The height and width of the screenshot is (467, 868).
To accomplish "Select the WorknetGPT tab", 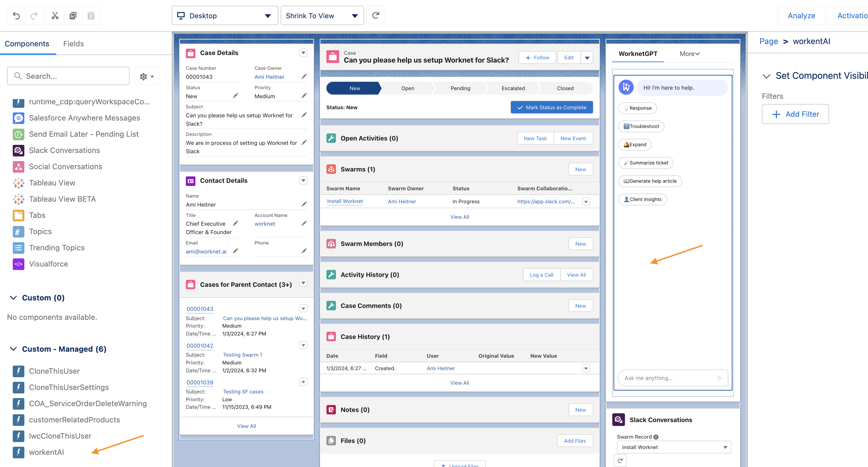I will pyautogui.click(x=638, y=54).
